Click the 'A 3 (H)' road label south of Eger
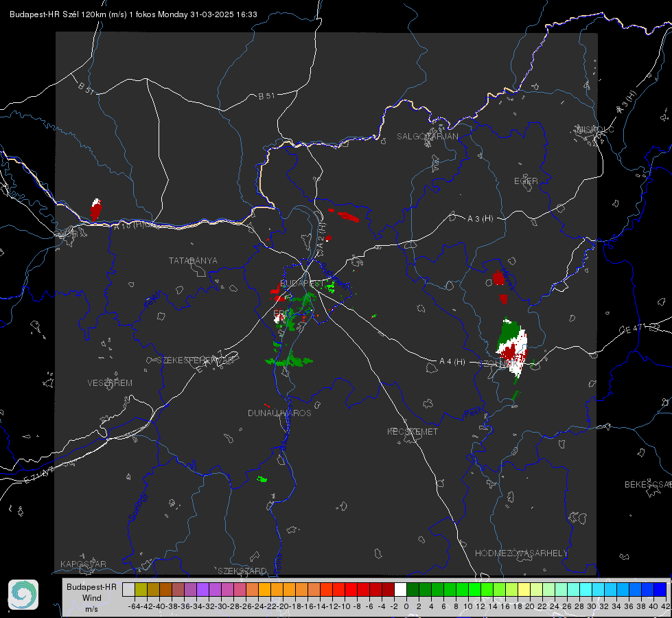 pyautogui.click(x=480, y=219)
